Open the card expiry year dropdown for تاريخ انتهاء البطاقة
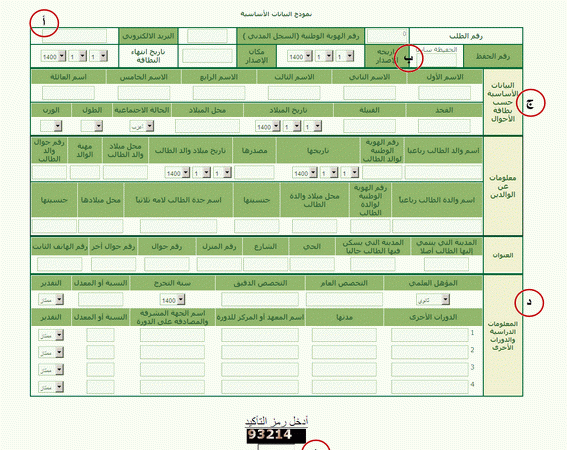 (x=53, y=56)
